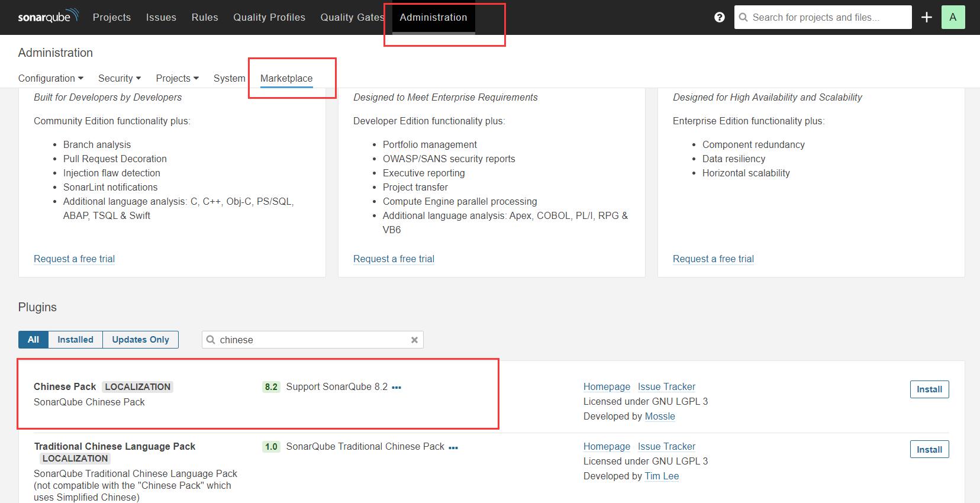Open Issues in the top navigation
980x503 pixels.
point(161,17)
